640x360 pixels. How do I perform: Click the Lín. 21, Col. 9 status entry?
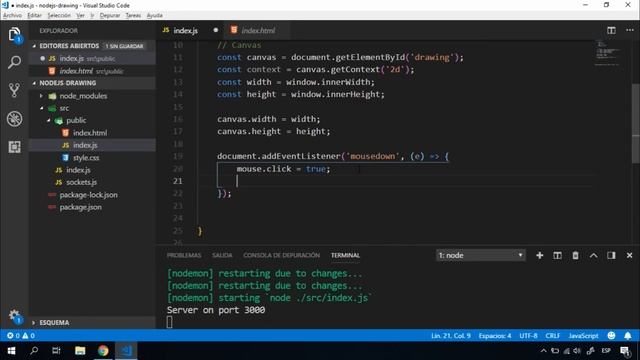pos(451,336)
